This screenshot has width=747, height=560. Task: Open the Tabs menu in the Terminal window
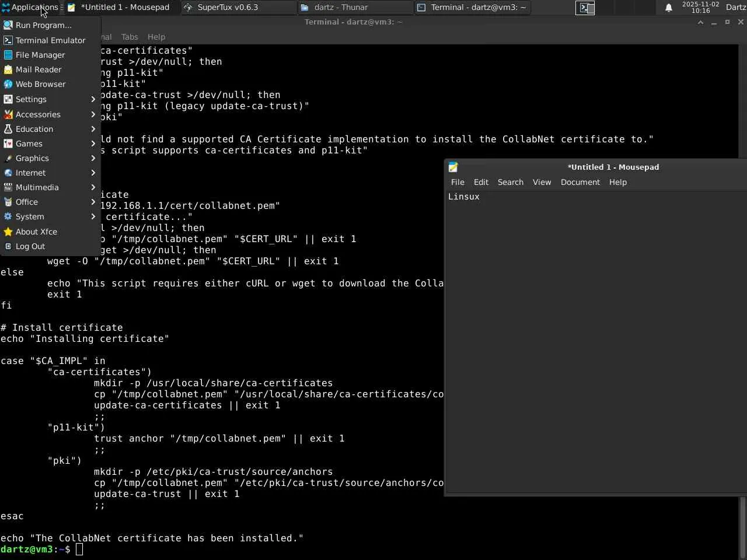(x=130, y=37)
